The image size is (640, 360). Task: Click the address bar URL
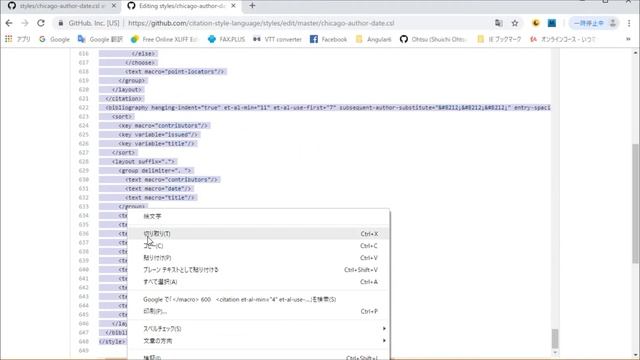point(261,23)
